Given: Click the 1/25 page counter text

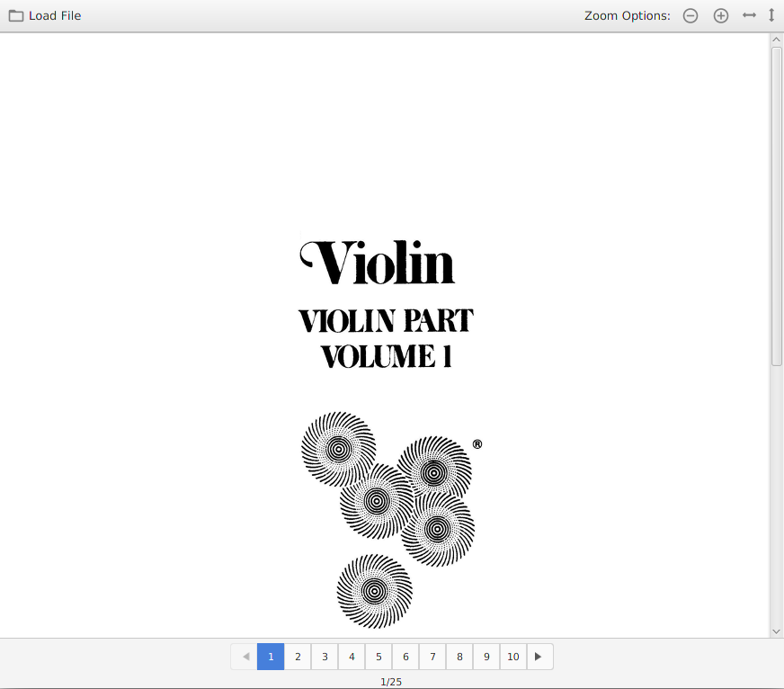Looking at the screenshot, I should [391, 682].
